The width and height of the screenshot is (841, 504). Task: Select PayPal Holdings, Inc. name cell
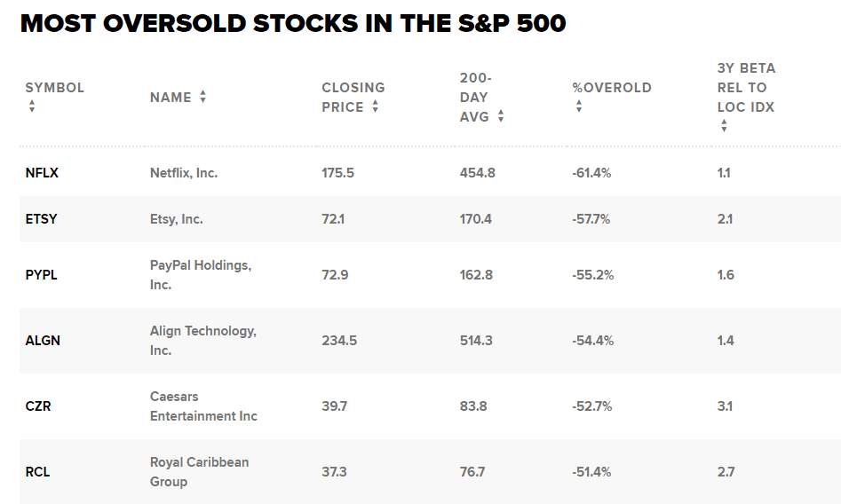(x=200, y=275)
